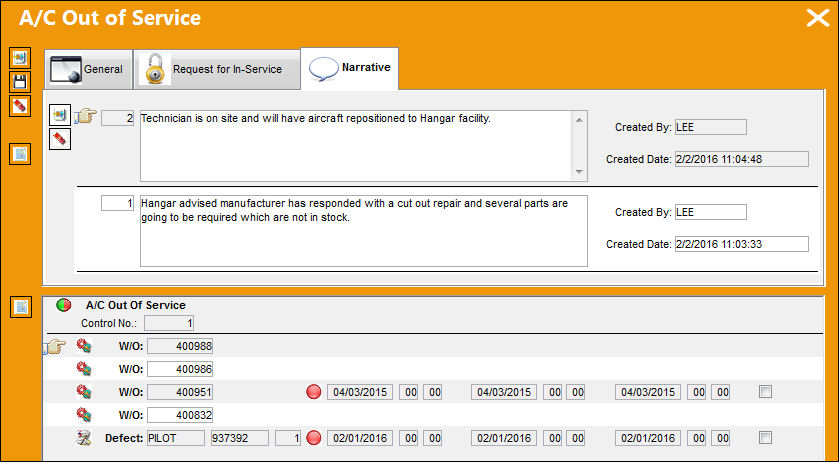Click the red status circle in W/O 400951 row
This screenshot has height=462, width=839.
click(x=314, y=392)
